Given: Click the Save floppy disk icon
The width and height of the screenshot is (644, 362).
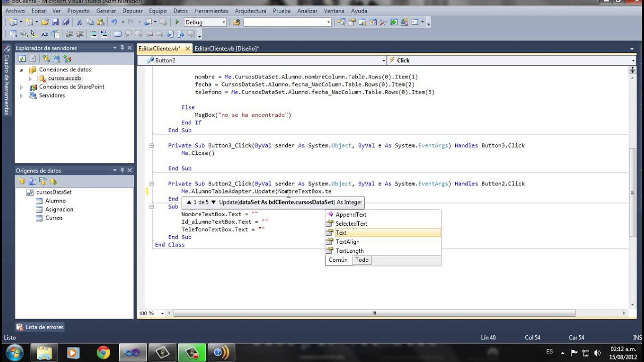Looking at the screenshot, I should (x=55, y=22).
